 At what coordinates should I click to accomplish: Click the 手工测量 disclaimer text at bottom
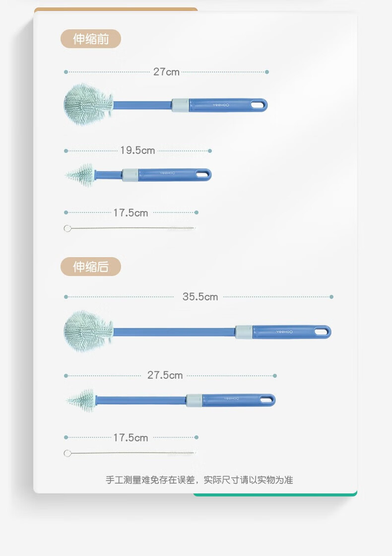click(x=199, y=480)
